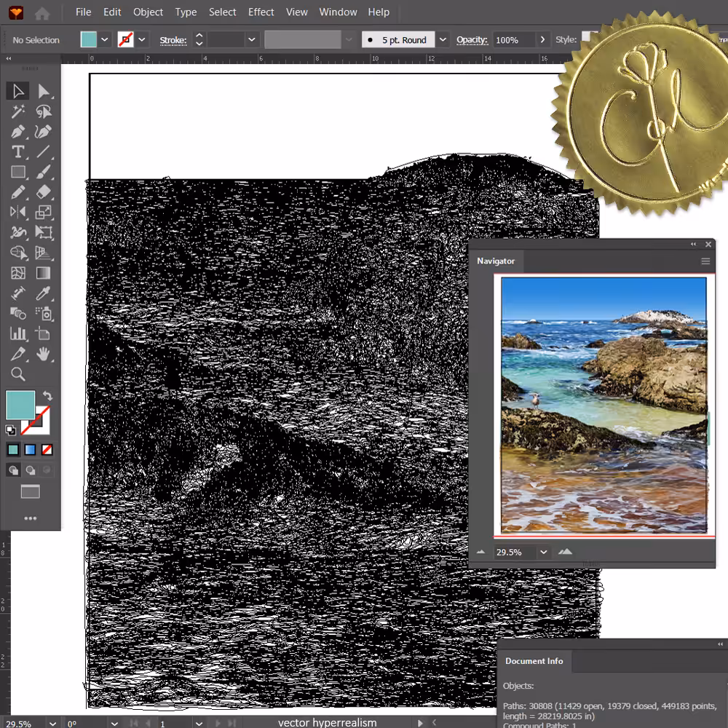Select the Zoom magnifier tool

(17, 374)
